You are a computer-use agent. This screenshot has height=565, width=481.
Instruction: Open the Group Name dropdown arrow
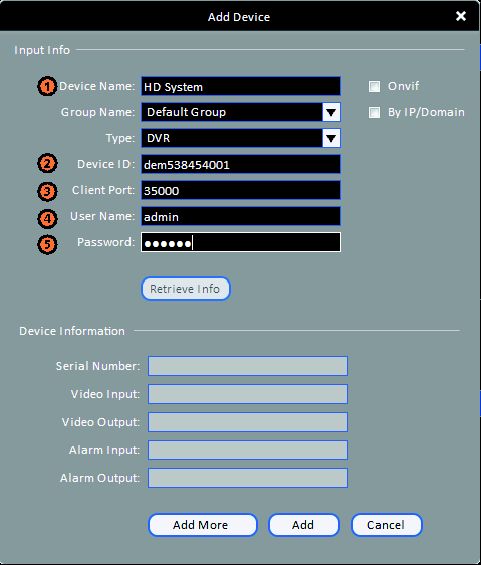pyautogui.click(x=331, y=112)
